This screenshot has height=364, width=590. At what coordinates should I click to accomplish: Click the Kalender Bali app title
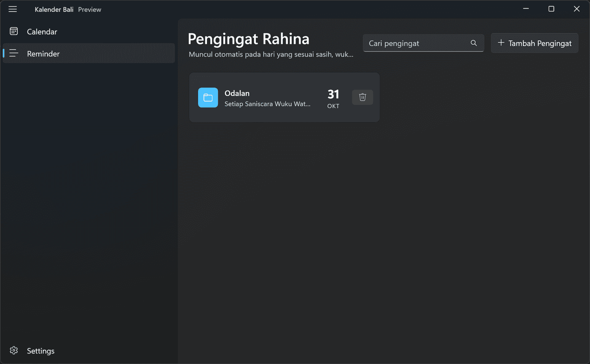click(54, 9)
